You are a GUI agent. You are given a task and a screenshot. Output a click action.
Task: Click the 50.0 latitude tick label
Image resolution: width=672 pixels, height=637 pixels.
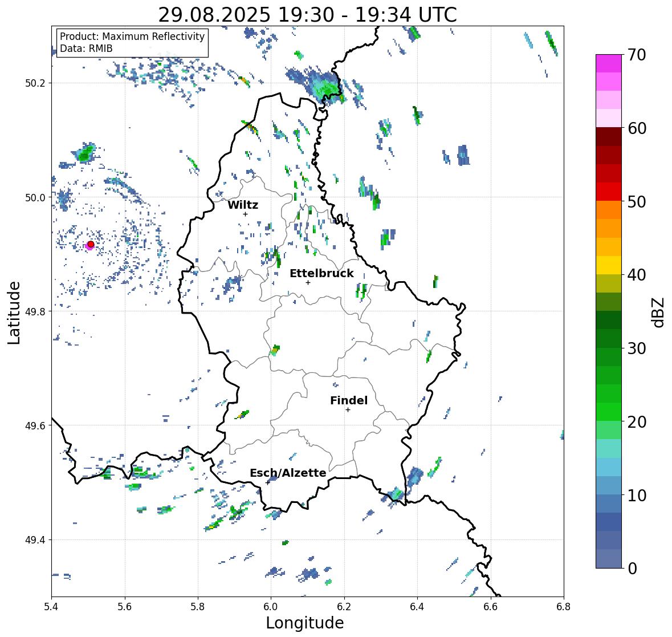click(x=35, y=198)
